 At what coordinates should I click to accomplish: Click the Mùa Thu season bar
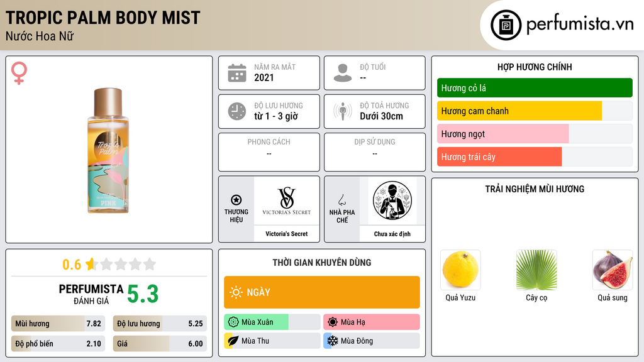[272, 341]
